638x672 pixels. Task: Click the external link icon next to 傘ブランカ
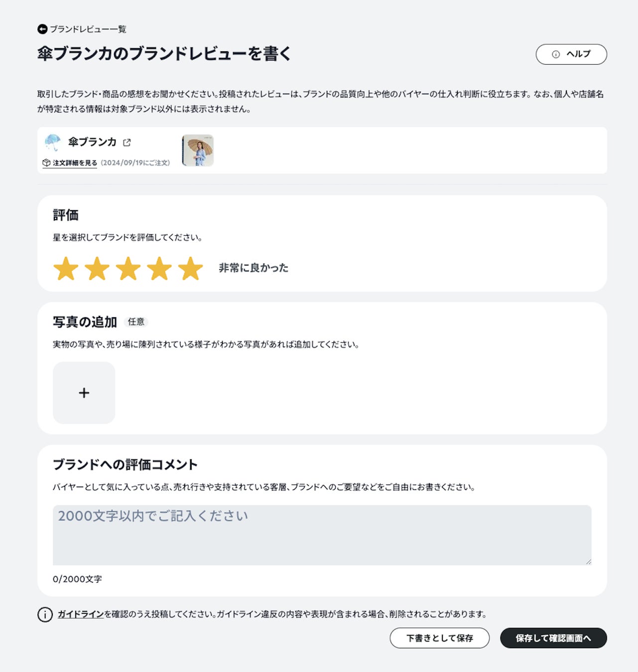(x=127, y=143)
